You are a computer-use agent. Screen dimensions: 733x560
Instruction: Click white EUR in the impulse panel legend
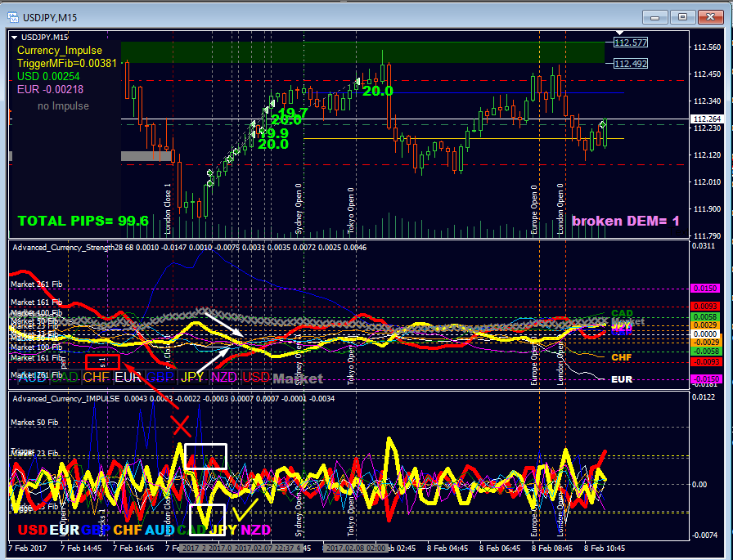pos(65,530)
